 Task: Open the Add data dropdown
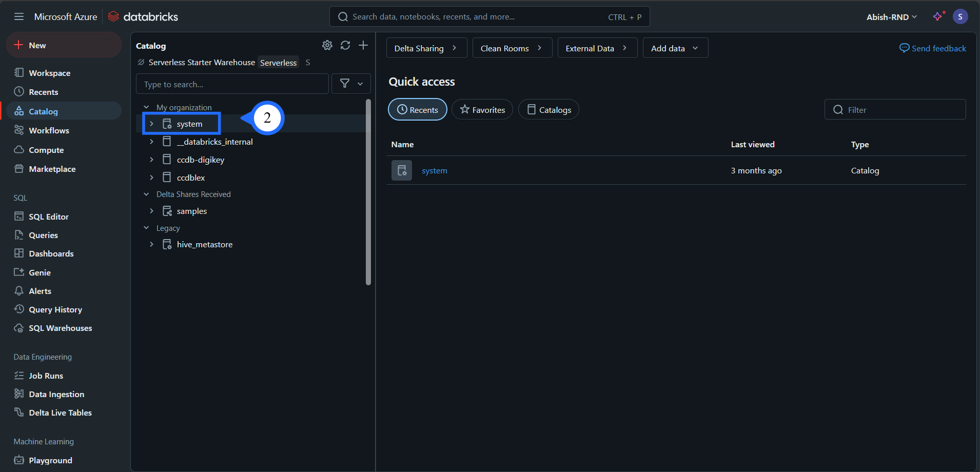675,48
